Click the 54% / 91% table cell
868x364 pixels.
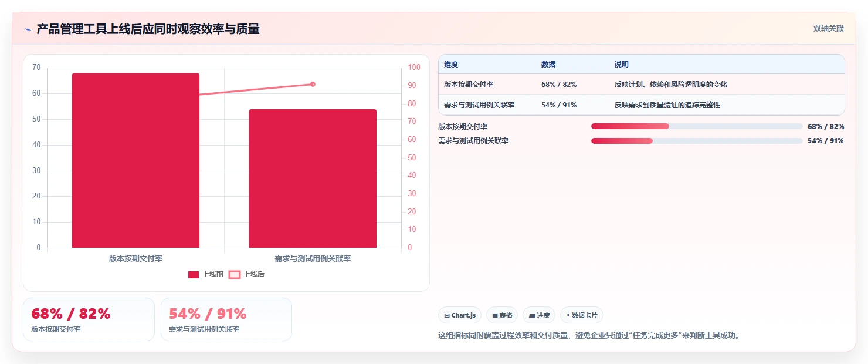click(559, 105)
